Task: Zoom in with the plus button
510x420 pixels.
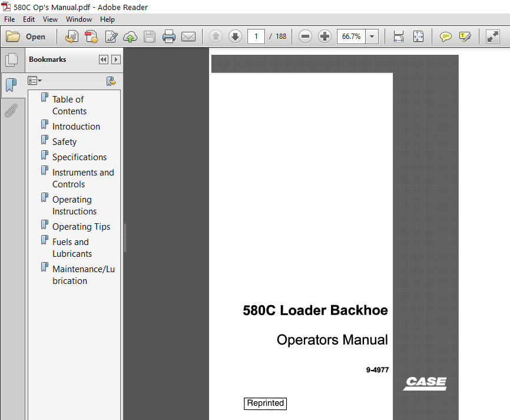Action: pyautogui.click(x=324, y=37)
